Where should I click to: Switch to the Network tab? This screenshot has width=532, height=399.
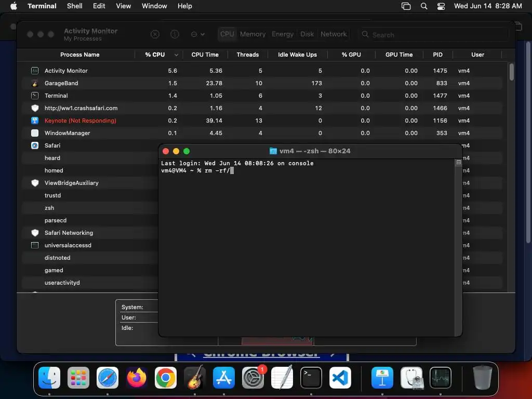(334, 34)
